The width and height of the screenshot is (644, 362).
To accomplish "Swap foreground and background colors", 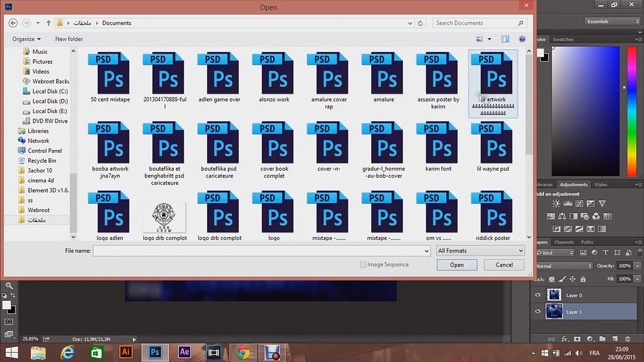I will pyautogui.click(x=13, y=296).
